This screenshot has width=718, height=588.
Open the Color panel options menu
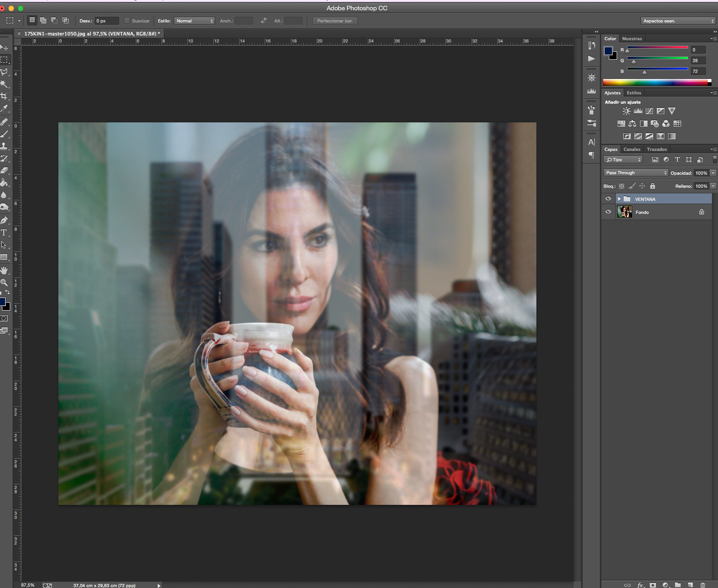[x=713, y=39]
